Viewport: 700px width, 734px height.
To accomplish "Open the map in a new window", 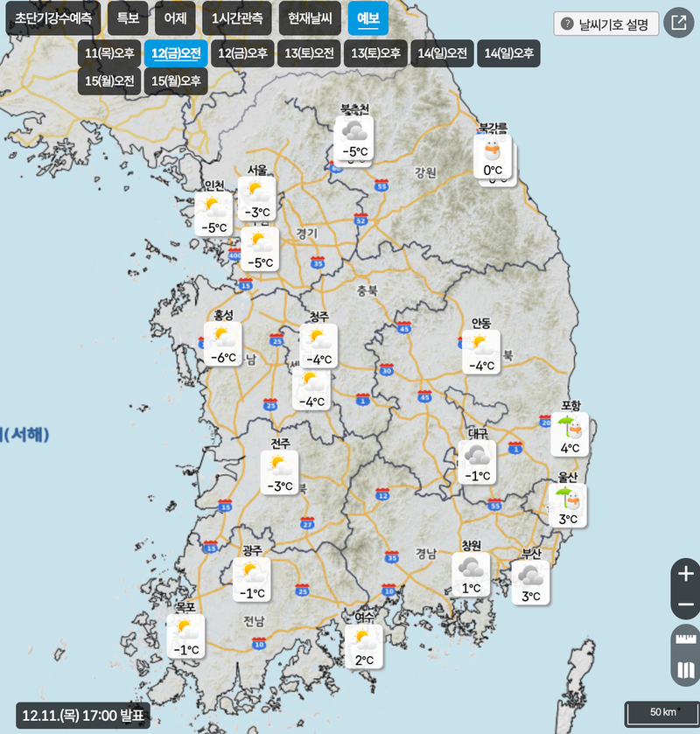I will tap(678, 24).
